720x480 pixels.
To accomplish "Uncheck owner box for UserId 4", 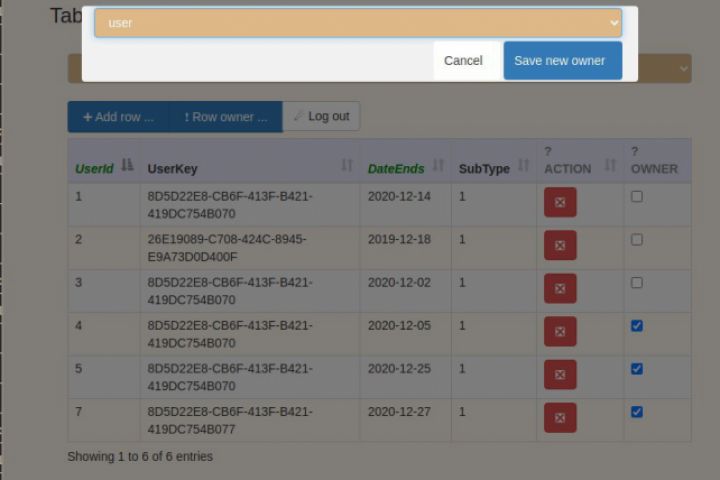I will (636, 326).
